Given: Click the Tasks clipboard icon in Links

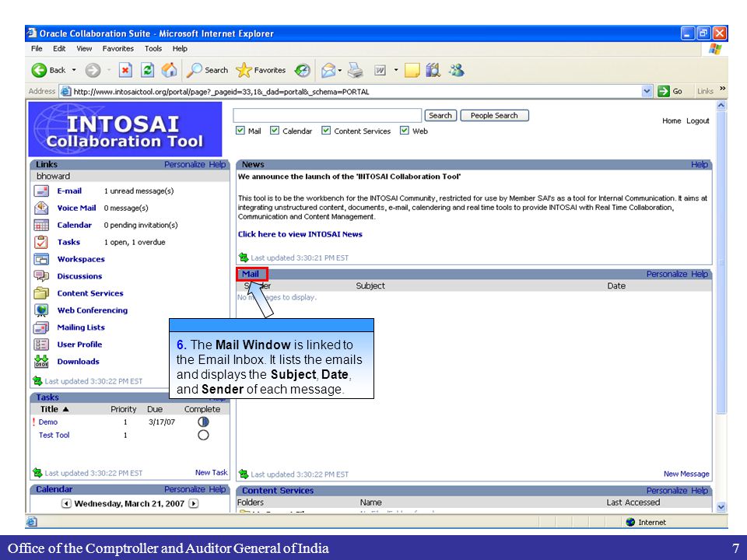Looking at the screenshot, I should [x=41, y=242].
